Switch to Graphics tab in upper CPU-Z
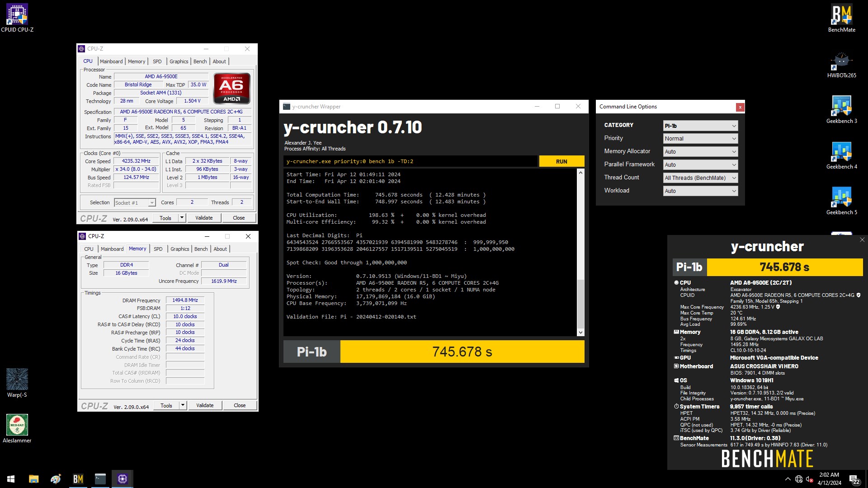868x488 pixels. (x=179, y=61)
